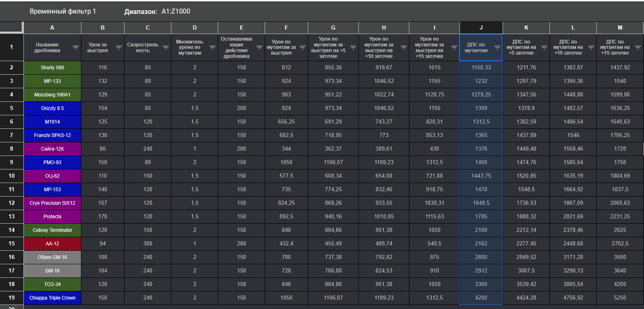This screenshot has height=309, width=644.
Task: Select column C header
Action: [x=148, y=28]
